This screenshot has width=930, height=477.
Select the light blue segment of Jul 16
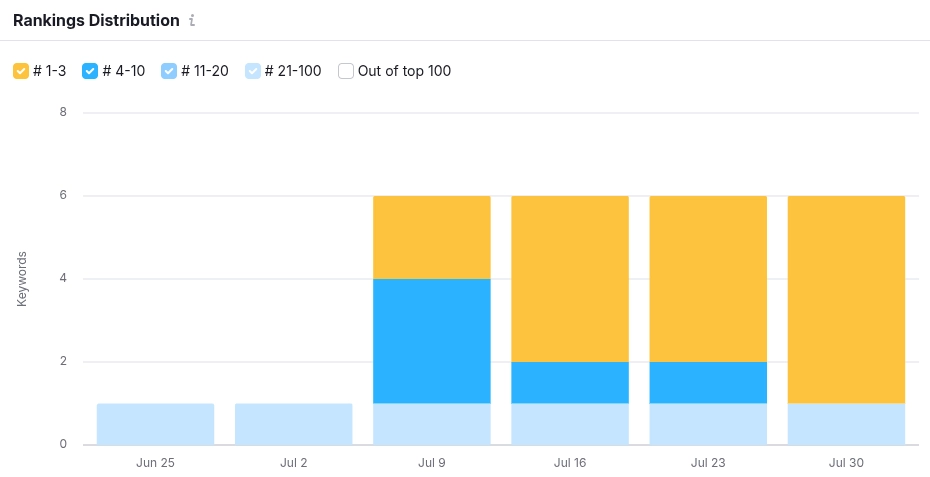(x=569, y=424)
